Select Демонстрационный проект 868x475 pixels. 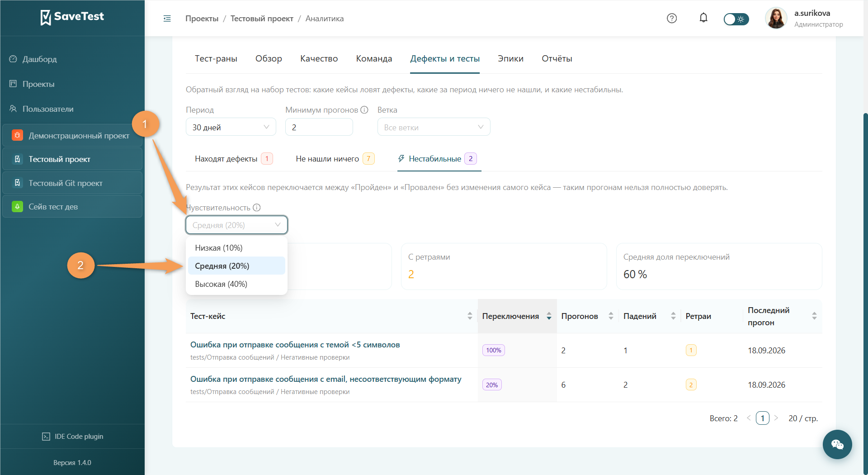coord(72,135)
